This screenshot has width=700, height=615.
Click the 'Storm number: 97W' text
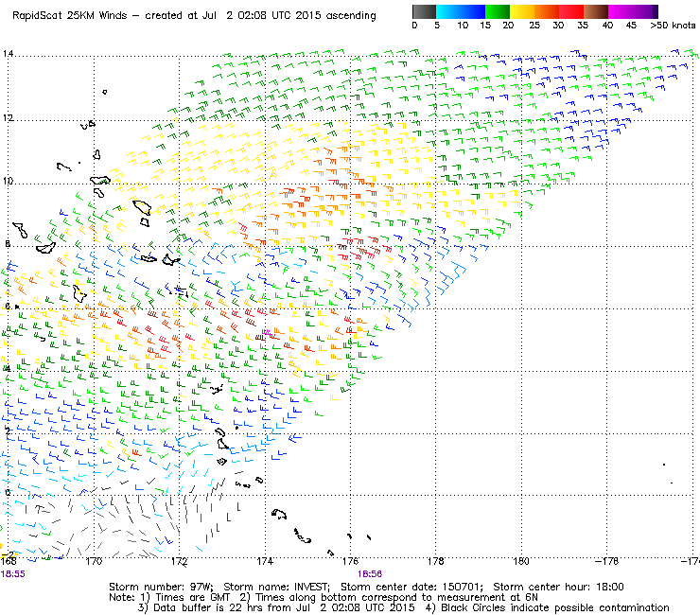click(161, 587)
